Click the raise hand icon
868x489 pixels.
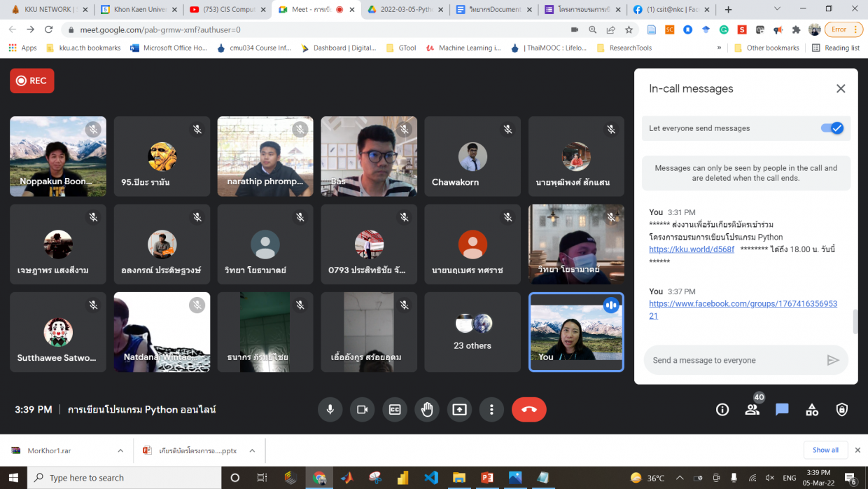[x=427, y=410]
